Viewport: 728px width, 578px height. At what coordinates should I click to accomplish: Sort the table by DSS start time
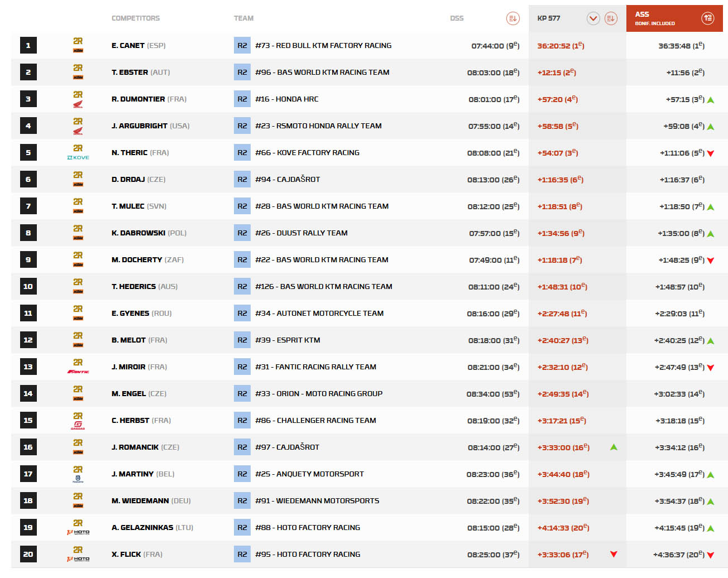point(513,18)
